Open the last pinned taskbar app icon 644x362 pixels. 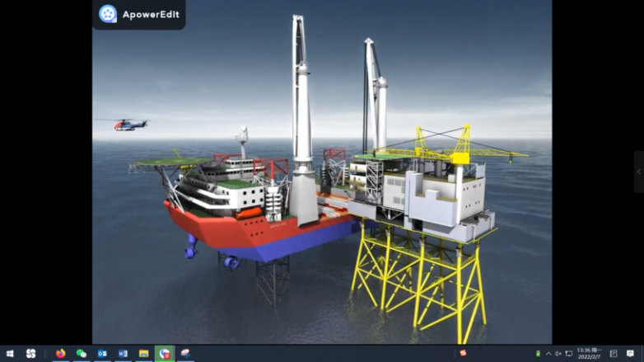click(186, 354)
